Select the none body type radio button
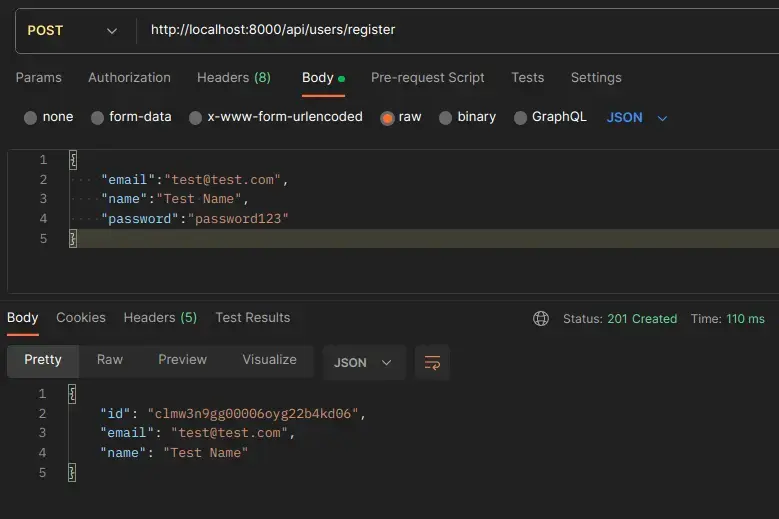This screenshot has width=779, height=519. (31, 118)
